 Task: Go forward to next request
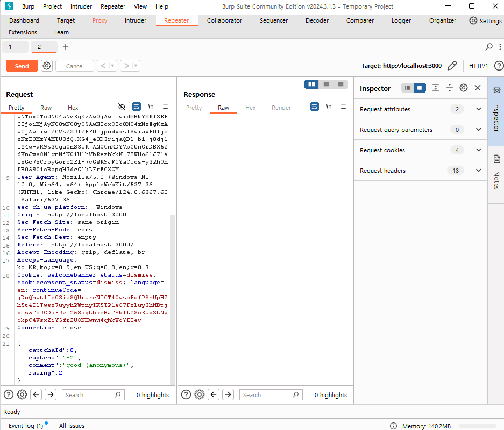[x=126, y=66]
